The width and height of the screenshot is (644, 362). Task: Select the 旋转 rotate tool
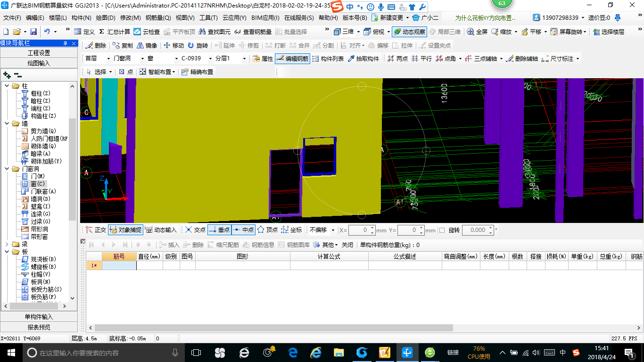pyautogui.click(x=198, y=45)
